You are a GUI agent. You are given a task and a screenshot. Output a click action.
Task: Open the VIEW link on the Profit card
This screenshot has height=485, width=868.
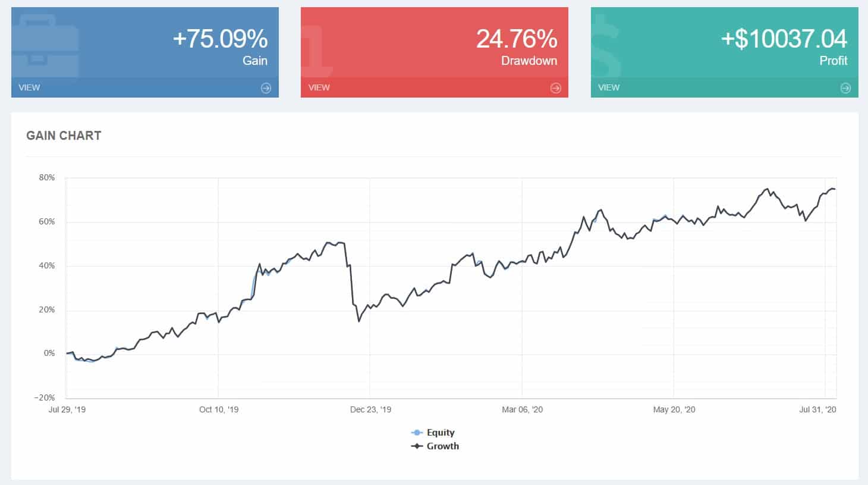point(609,87)
